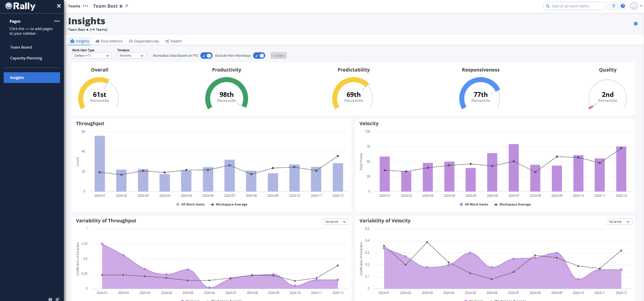Toggle Normalize Data Based on FTE
This screenshot has width=644, height=301.
click(206, 56)
